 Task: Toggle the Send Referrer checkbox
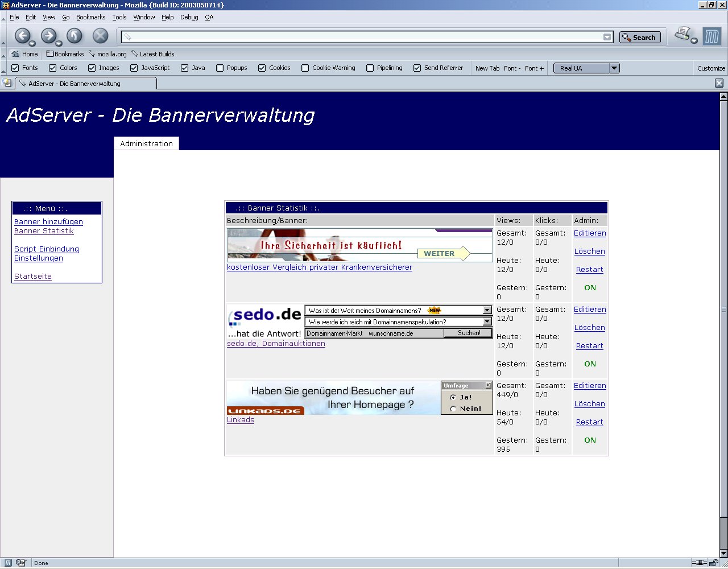click(417, 68)
